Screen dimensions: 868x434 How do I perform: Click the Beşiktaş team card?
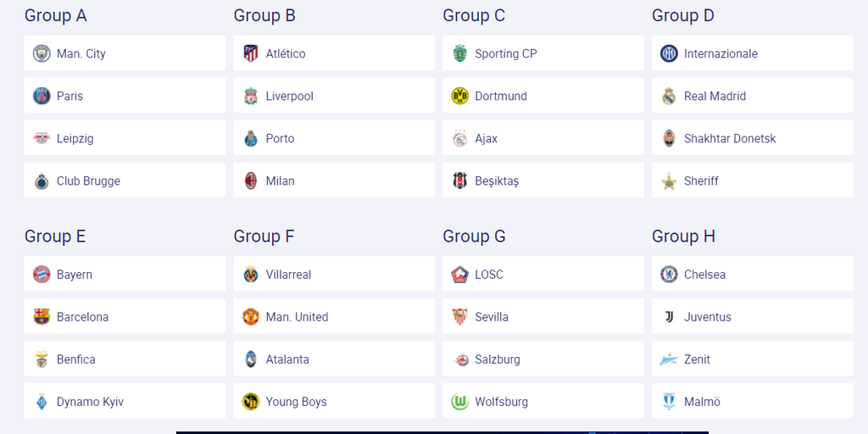point(543,181)
